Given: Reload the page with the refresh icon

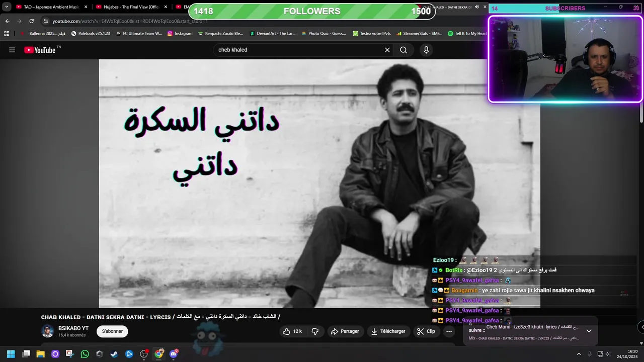Looking at the screenshot, I should click(x=31, y=21).
